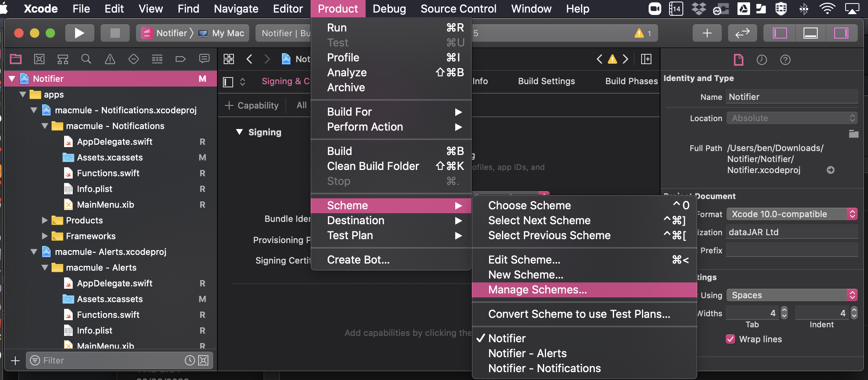Click the Run (play) button in toolbar
The image size is (868, 380).
tap(79, 33)
